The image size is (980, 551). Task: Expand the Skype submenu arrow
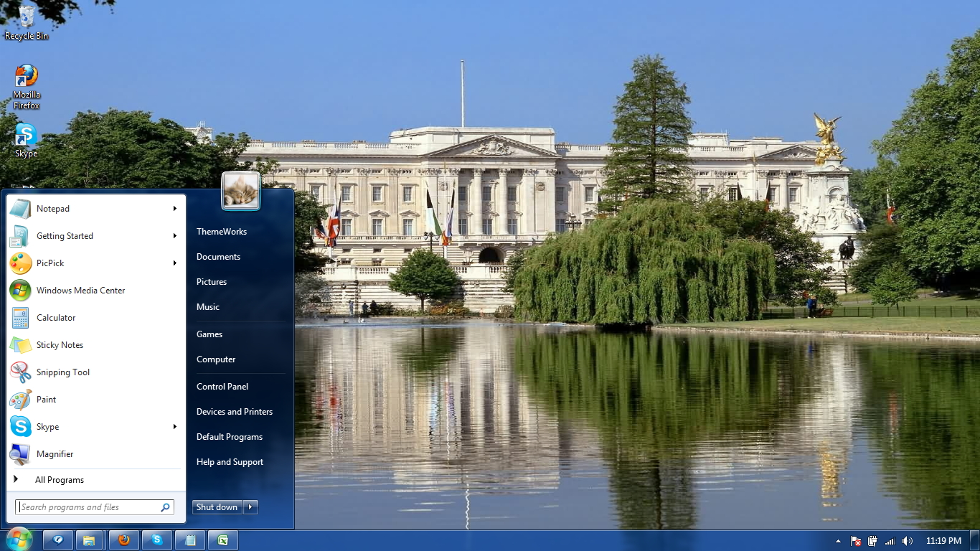(174, 427)
